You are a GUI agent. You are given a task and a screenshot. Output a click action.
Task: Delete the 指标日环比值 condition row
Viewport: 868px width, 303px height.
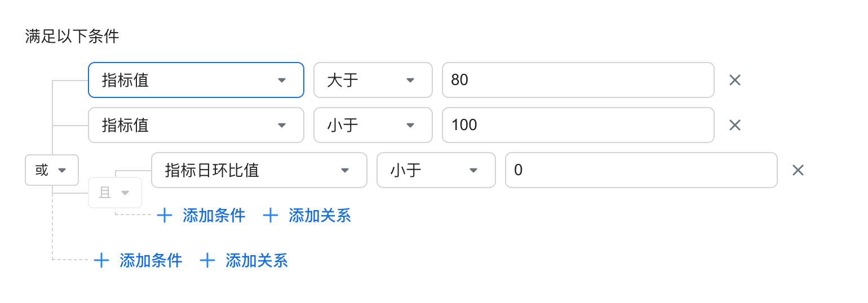(798, 170)
